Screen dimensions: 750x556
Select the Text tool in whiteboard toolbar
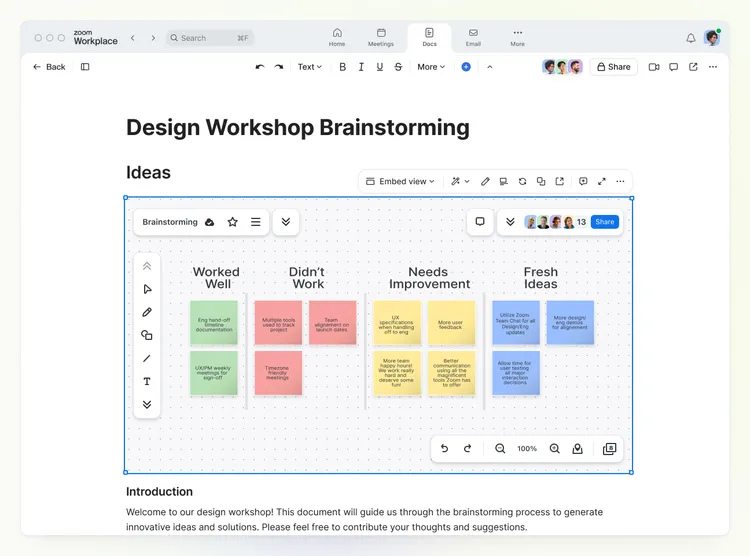147,381
